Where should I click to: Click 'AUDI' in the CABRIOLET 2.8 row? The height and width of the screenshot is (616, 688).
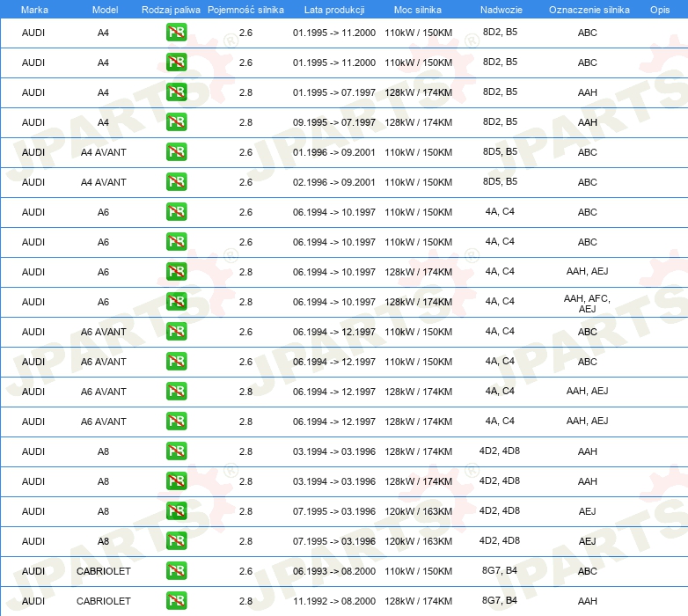33,601
